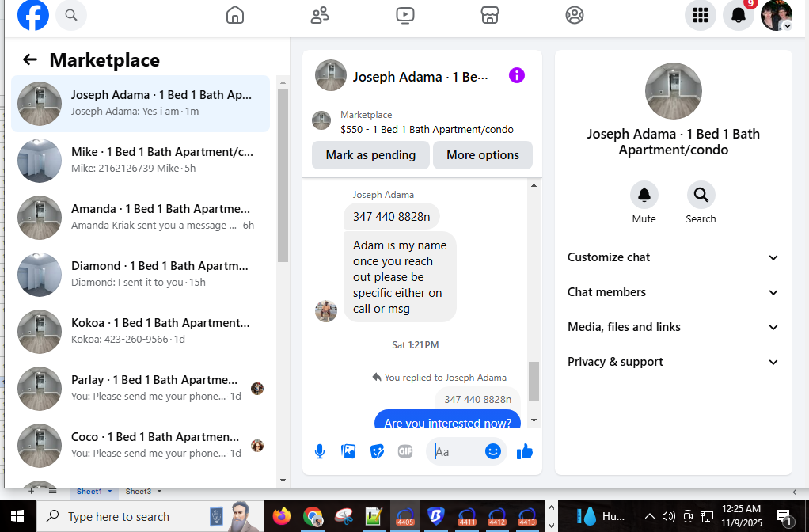Switch to Sheet3 tab
Screen dimensions: 809x532
[x=139, y=492]
